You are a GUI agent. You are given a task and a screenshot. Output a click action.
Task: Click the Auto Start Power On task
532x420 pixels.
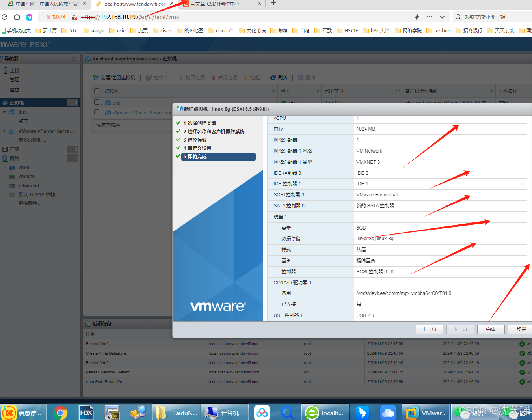[104, 382]
